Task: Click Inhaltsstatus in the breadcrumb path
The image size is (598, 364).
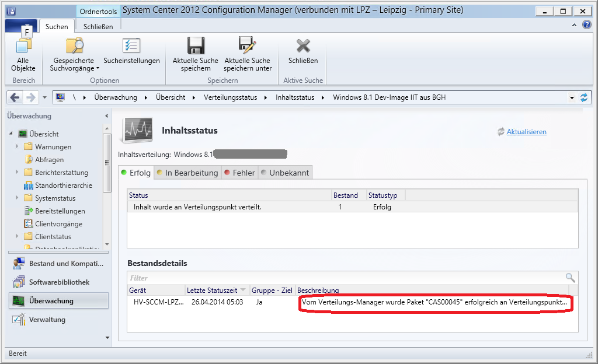Action: (295, 97)
